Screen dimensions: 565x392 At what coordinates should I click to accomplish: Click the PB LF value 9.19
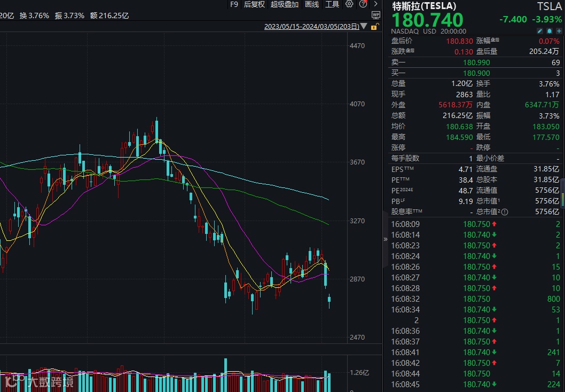click(466, 201)
